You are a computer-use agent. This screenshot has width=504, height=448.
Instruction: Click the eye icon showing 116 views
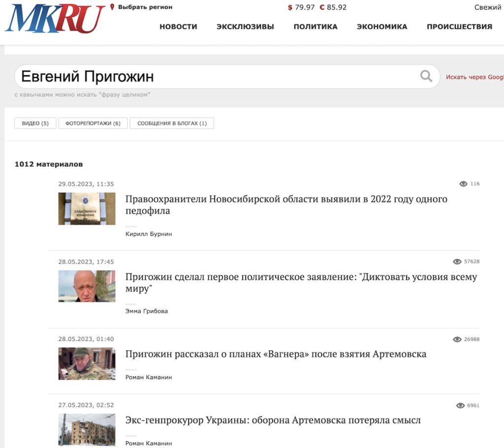pos(463,184)
